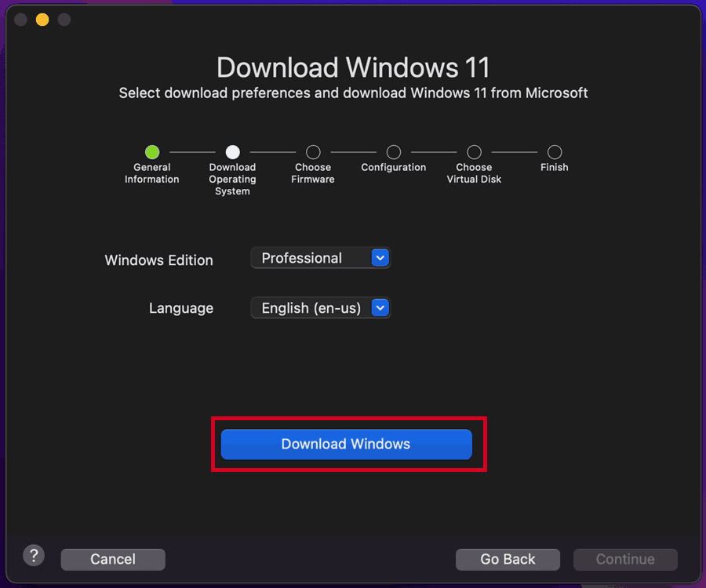This screenshot has width=706, height=588.
Task: Click the Choose Firmware step label
Action: pyautogui.click(x=313, y=173)
